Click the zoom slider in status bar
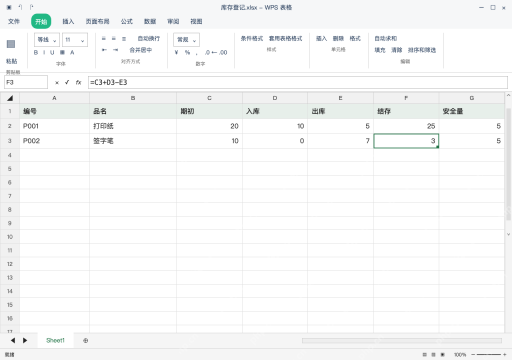This screenshot has height=360, width=512. (489, 354)
